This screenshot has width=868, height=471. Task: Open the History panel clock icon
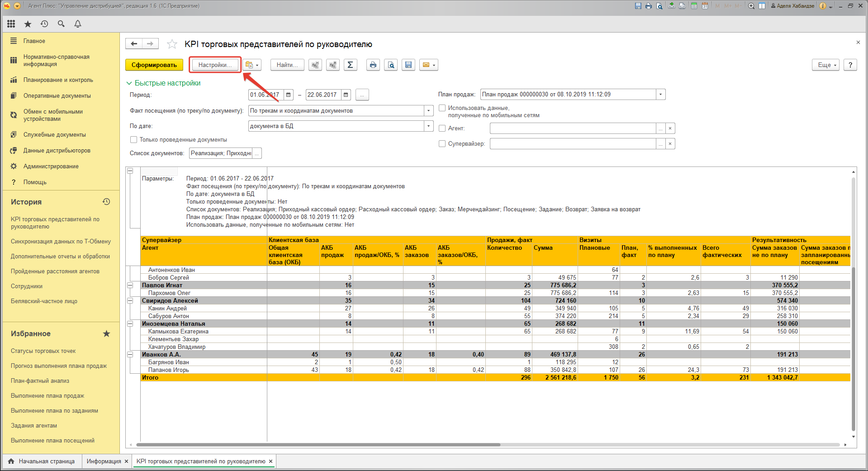[x=106, y=202]
